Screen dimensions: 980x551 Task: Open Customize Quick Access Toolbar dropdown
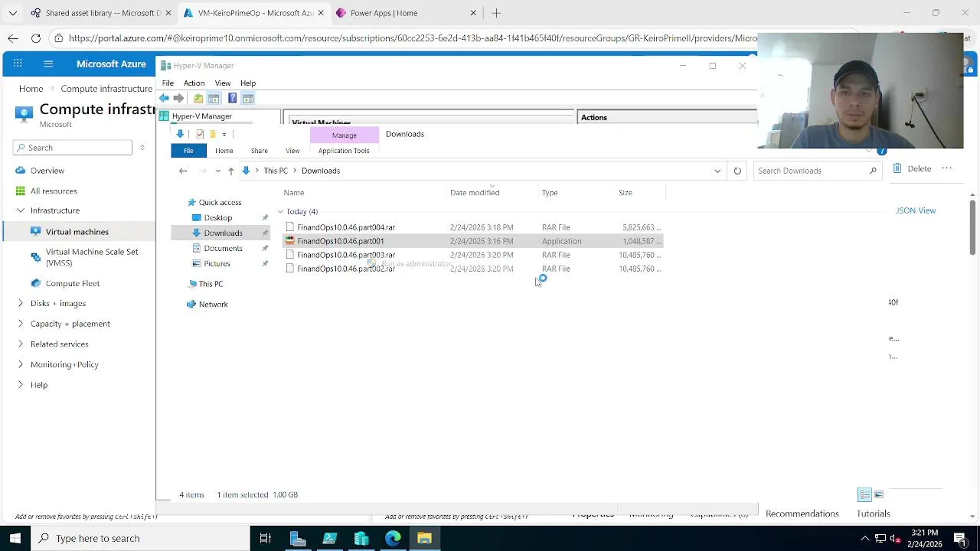224,134
